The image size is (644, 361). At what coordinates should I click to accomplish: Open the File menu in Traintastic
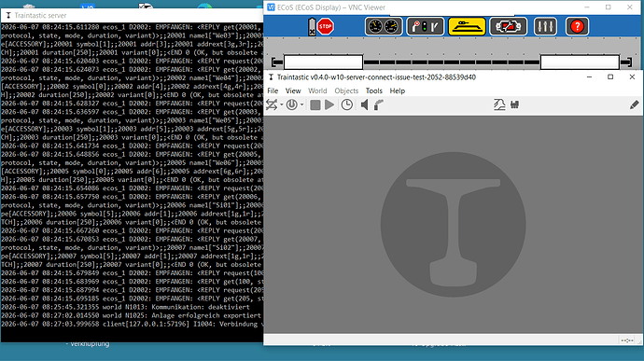pyautogui.click(x=273, y=90)
